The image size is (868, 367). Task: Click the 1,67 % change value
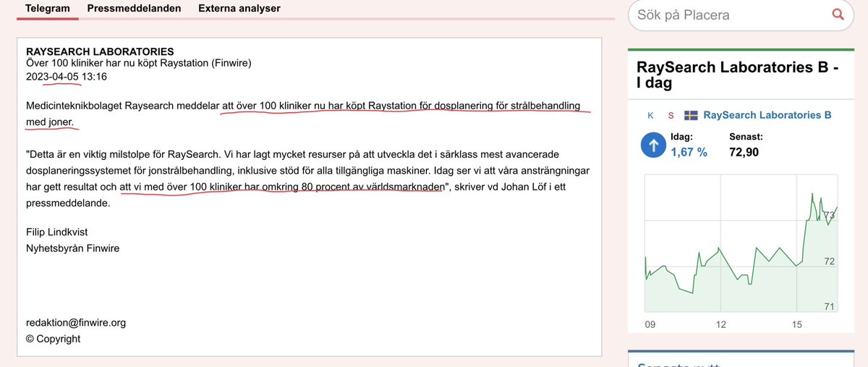click(x=689, y=152)
